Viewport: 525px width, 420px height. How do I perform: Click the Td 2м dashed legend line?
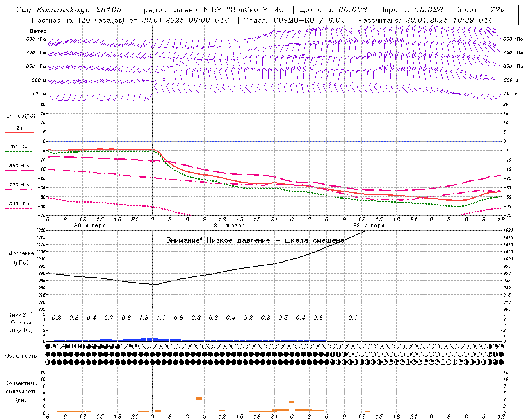(x=18, y=151)
